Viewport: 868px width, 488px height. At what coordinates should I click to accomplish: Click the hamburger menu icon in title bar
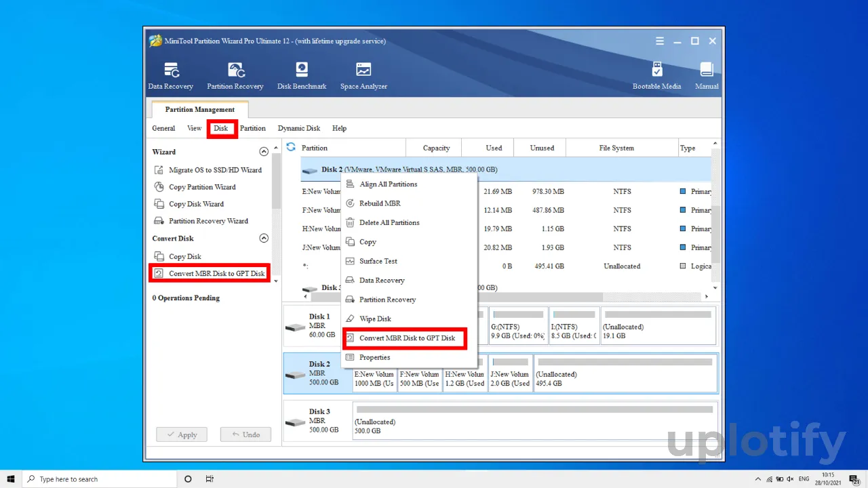point(660,41)
